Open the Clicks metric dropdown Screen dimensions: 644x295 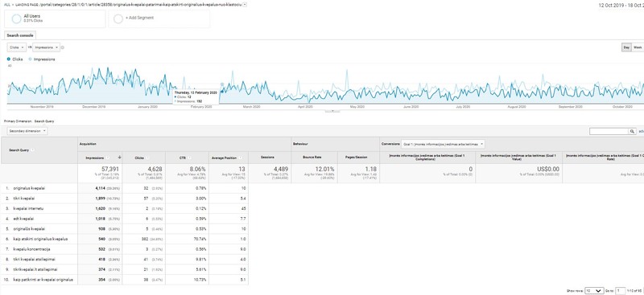[17, 47]
